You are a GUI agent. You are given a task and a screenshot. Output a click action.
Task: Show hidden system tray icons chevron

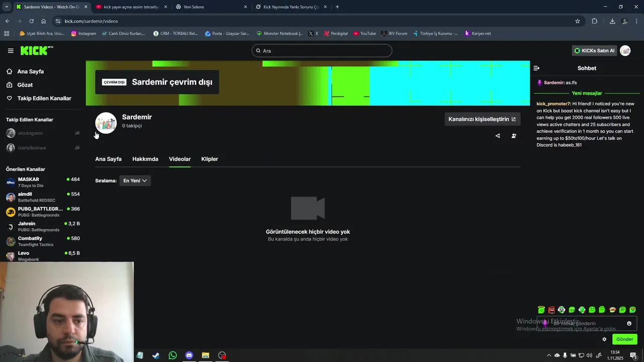[549, 355]
